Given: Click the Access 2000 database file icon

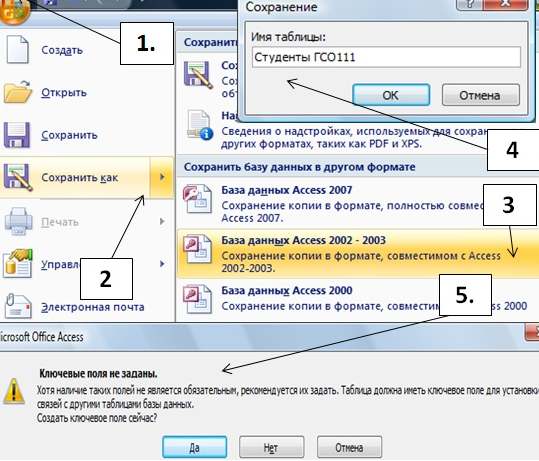Looking at the screenshot, I should 197,299.
